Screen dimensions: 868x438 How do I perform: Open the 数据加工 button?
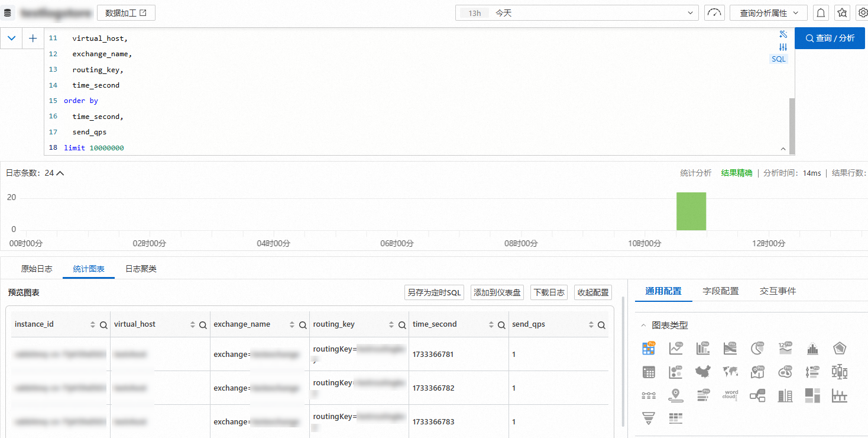[126, 12]
